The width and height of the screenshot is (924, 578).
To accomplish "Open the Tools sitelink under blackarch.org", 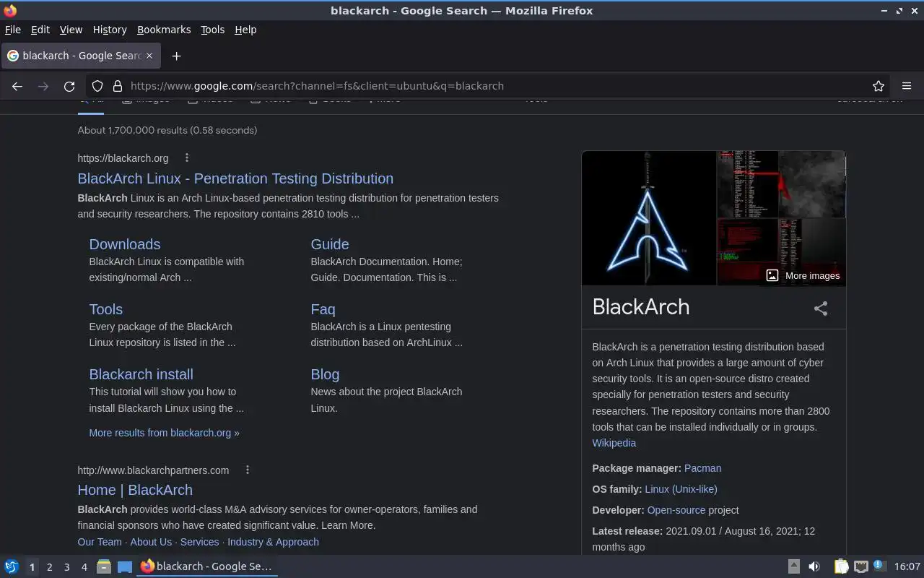I will (106, 309).
